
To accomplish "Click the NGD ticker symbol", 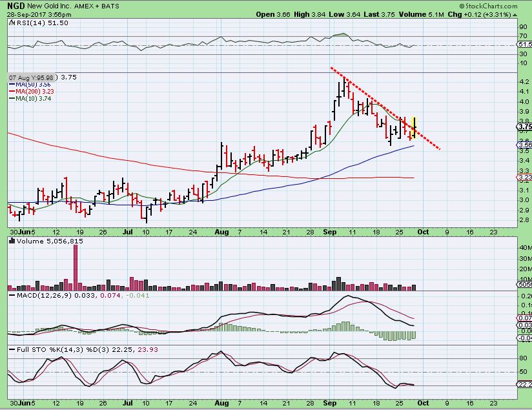I will [x=16, y=6].
